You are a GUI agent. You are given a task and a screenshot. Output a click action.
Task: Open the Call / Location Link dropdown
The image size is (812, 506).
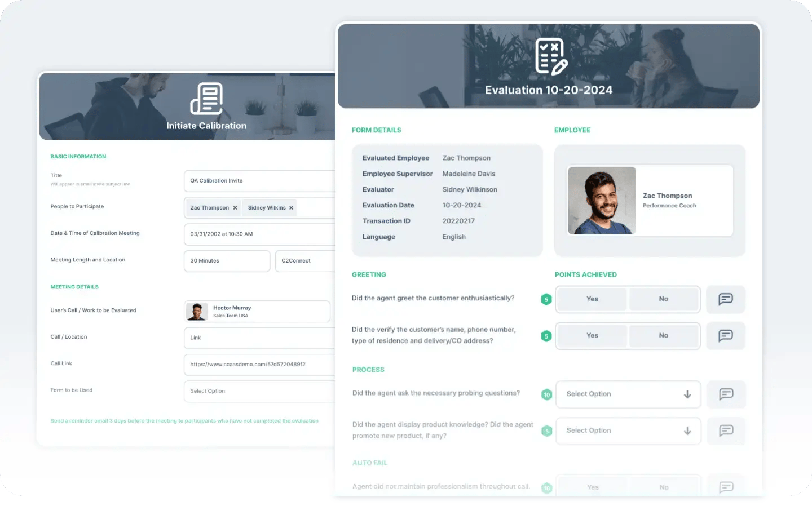[259, 338]
